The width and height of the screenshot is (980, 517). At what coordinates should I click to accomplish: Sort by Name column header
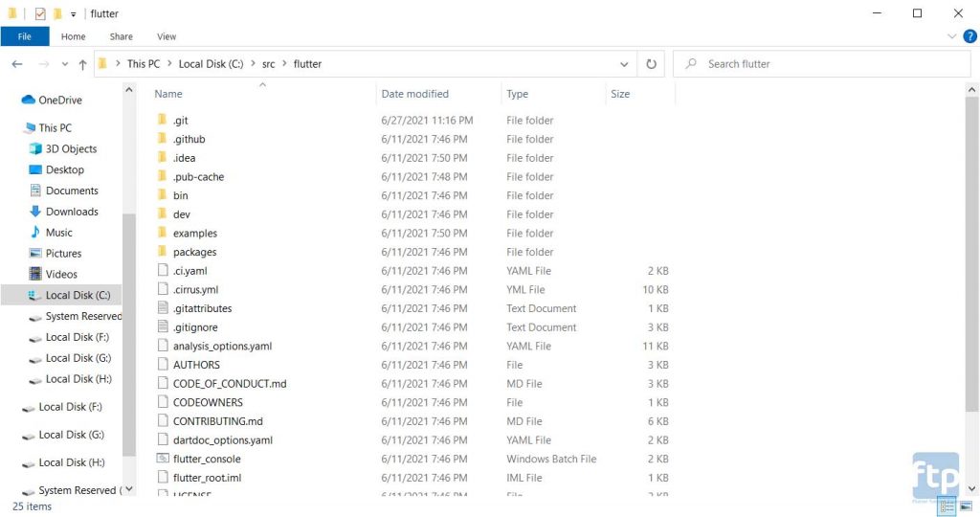pyautogui.click(x=168, y=94)
